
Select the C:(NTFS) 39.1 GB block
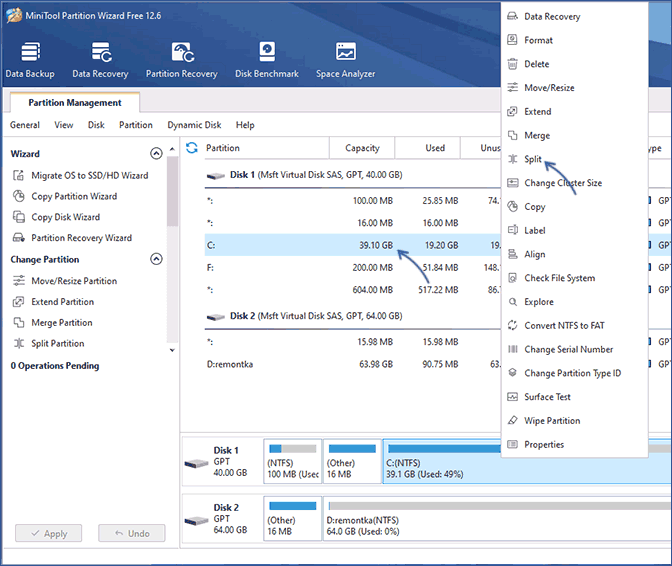[527, 461]
